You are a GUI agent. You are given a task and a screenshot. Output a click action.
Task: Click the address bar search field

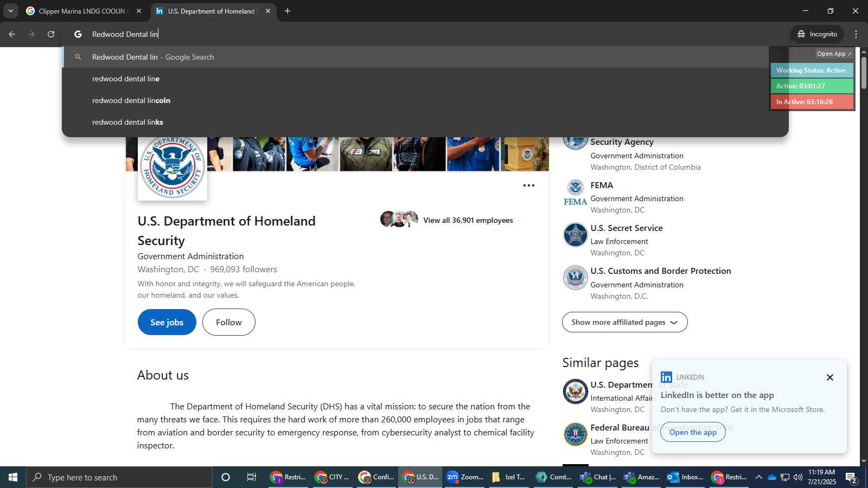pos(426,34)
